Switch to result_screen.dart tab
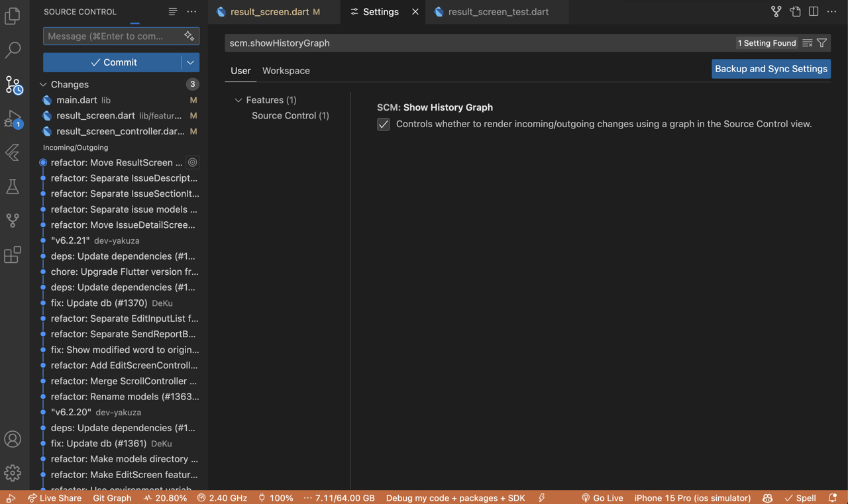The height and width of the screenshot is (504, 848). (275, 12)
